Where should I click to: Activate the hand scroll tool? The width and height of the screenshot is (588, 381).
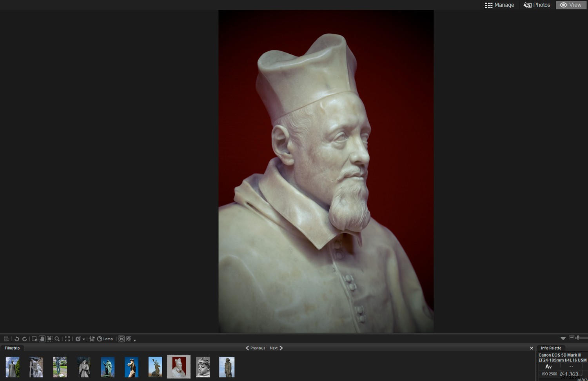point(42,339)
